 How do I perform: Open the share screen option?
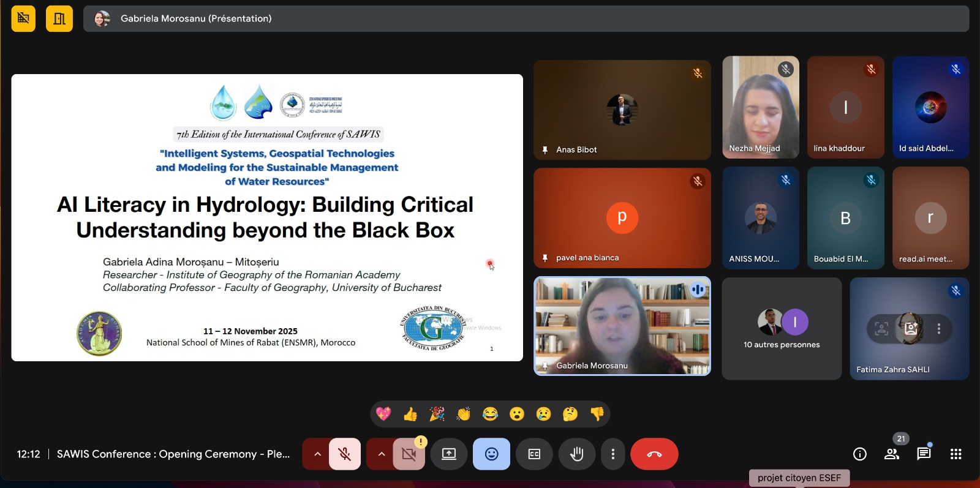tap(449, 454)
